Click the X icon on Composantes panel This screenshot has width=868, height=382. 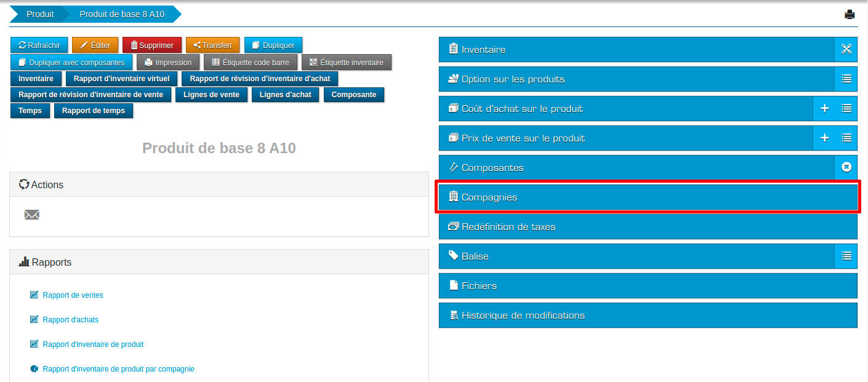coord(846,167)
